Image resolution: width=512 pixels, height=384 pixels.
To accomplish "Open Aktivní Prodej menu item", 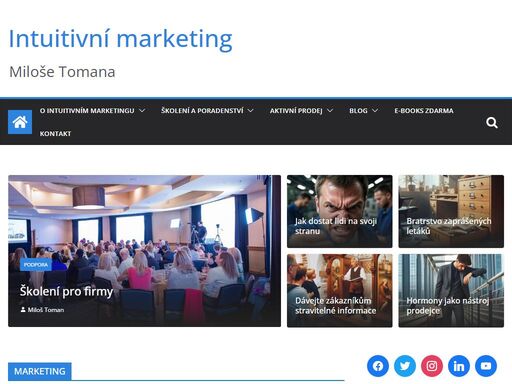I will click(x=296, y=111).
